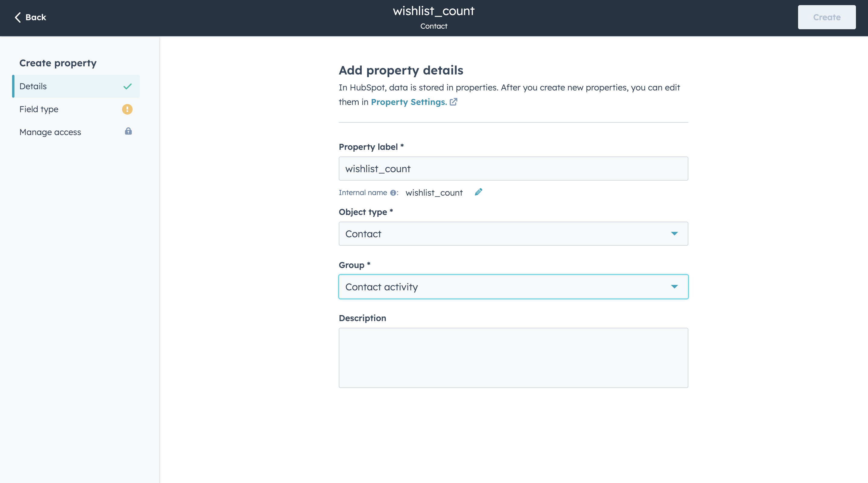Screen dimensions: 868x483
Task: Click into the Description text area
Action: pyautogui.click(x=513, y=358)
